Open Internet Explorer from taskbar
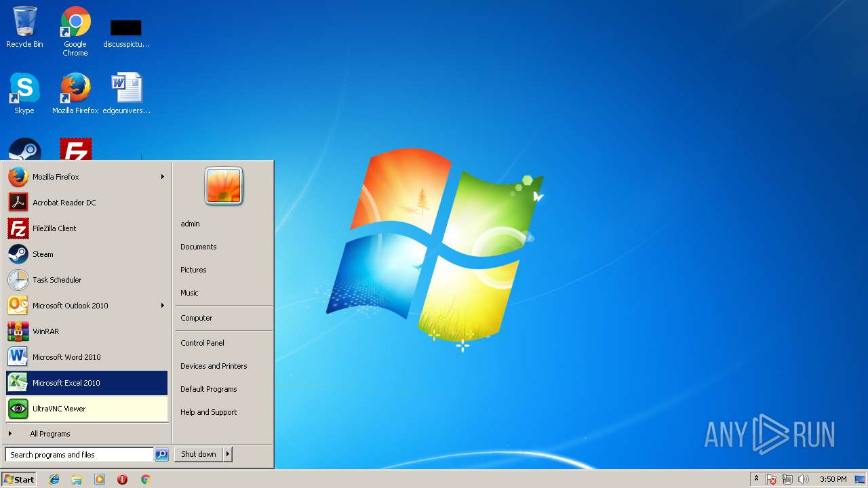This screenshot has height=488, width=868. [54, 479]
